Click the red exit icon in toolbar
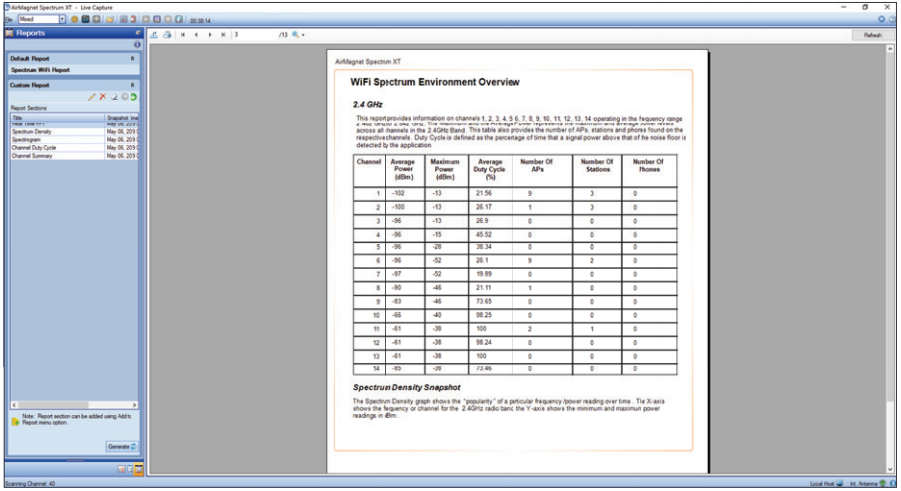 (133, 19)
